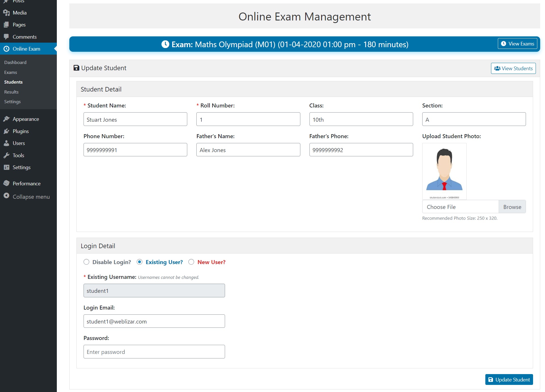Image resolution: width=545 pixels, height=392 pixels.
Task: Click the Student Detail section header
Action: click(x=304, y=89)
